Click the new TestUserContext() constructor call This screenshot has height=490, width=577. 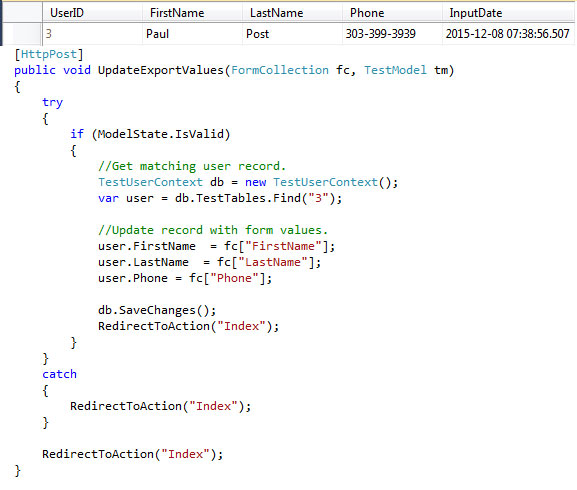321,182
